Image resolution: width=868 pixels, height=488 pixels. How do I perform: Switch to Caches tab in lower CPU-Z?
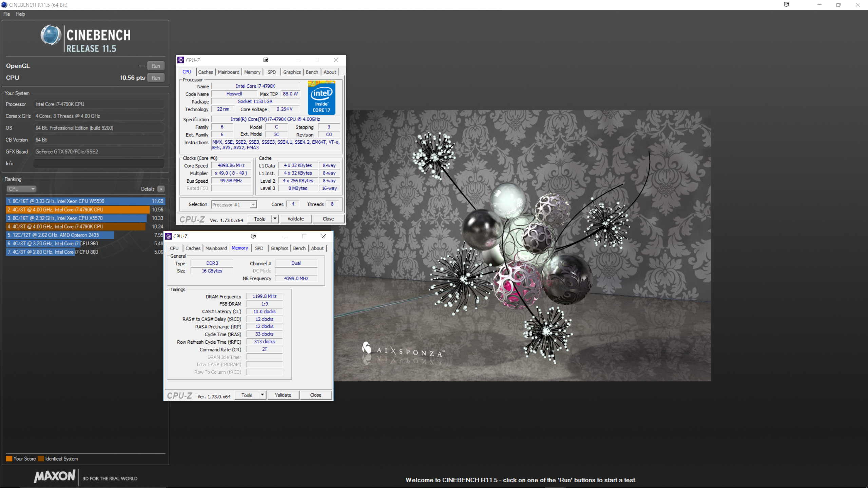pos(193,248)
